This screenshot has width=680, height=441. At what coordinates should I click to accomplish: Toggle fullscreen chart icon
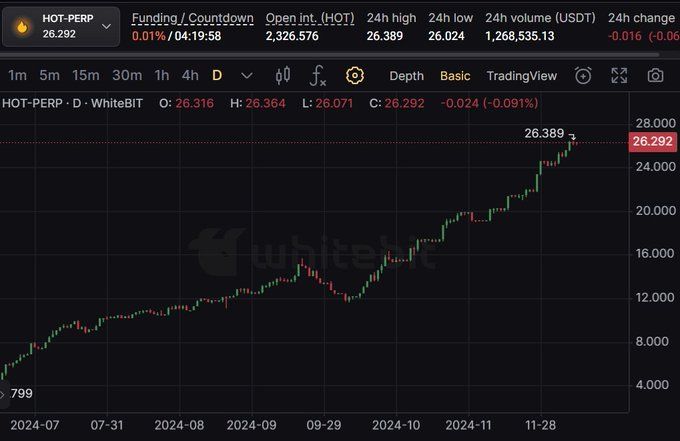click(619, 75)
